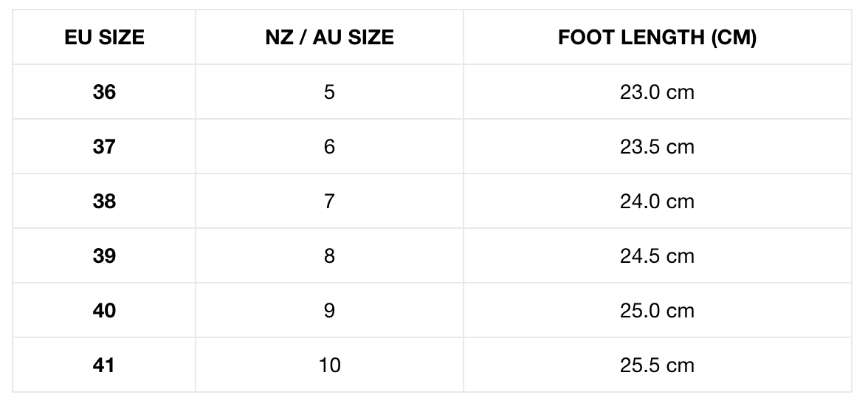Click the NZ / AU SIZE column header
Image resolution: width=868 pixels, height=409 pixels.
pos(329,38)
